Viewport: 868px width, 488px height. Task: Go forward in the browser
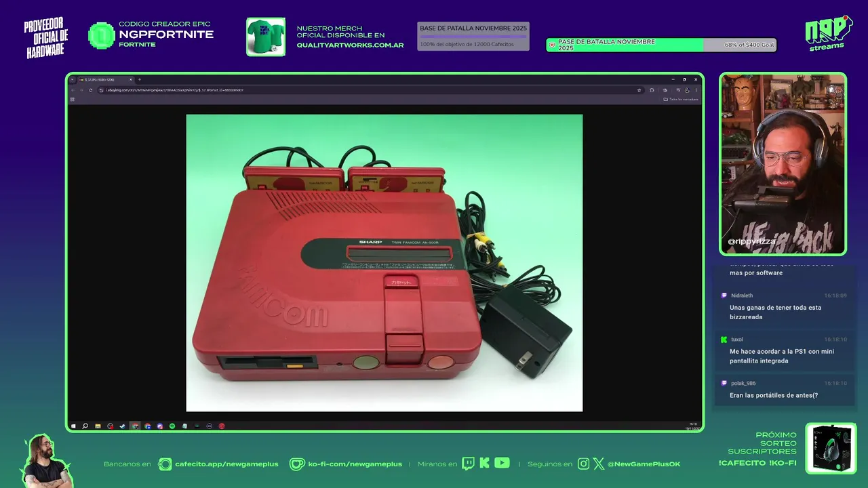point(81,89)
